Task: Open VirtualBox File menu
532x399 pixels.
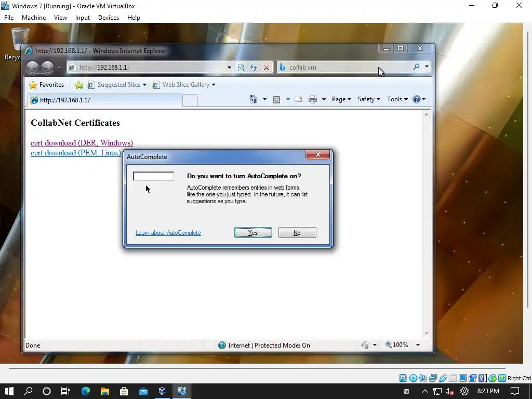Action: click(9, 18)
